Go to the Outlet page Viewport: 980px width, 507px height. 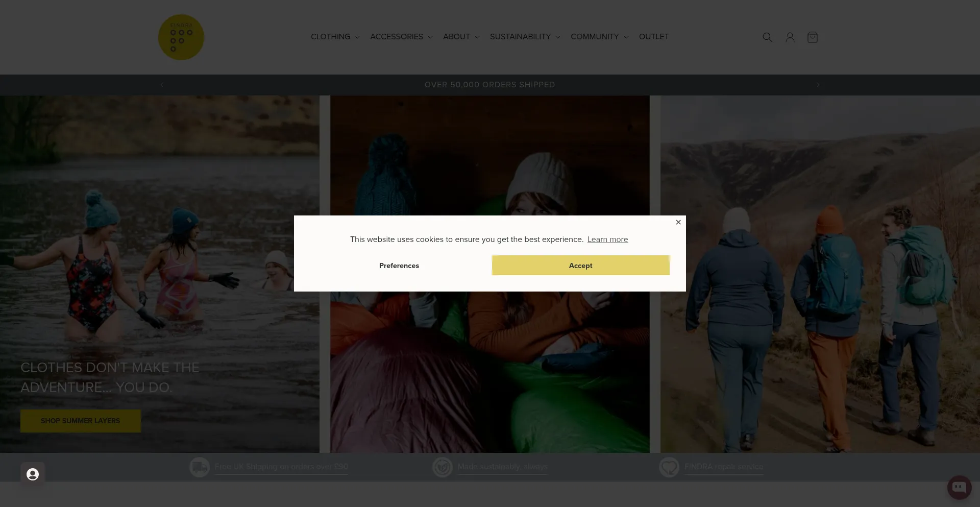pyautogui.click(x=654, y=37)
